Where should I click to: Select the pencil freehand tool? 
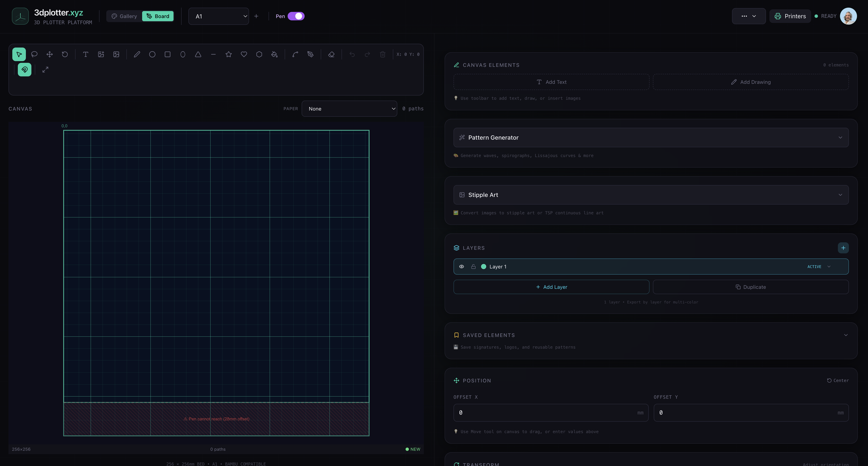click(137, 54)
